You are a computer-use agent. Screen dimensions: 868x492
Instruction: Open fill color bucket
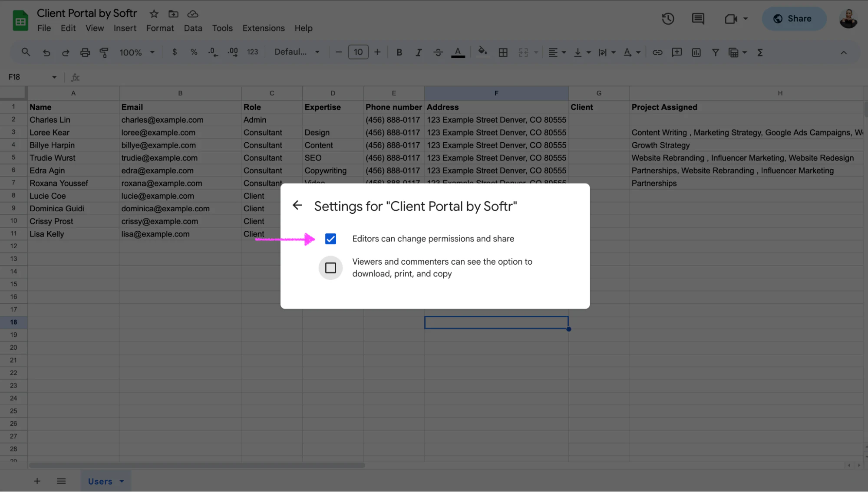[482, 52]
